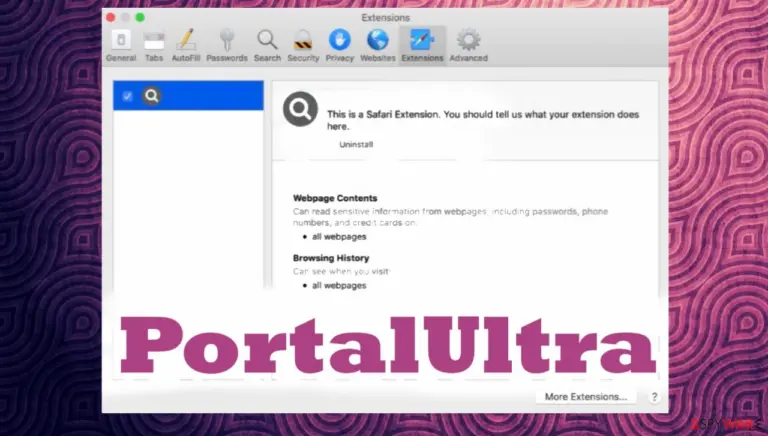
Task: Open the Search preferences pane
Action: coord(267,46)
